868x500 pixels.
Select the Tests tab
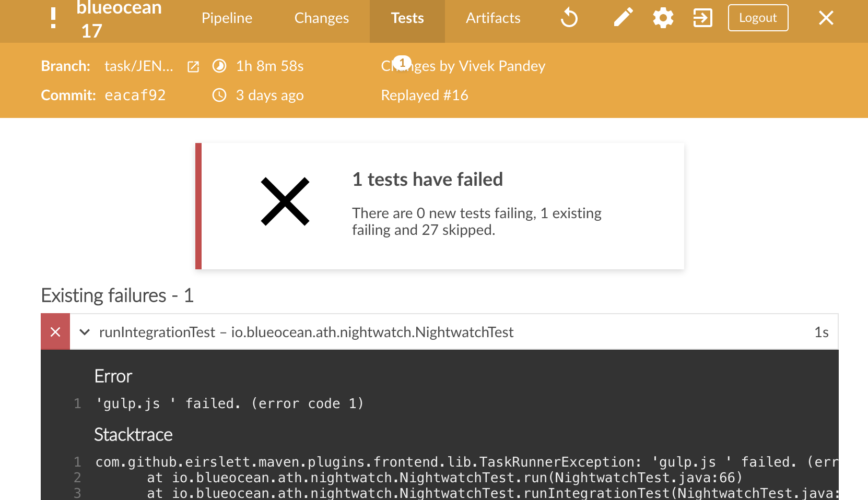[x=407, y=18]
